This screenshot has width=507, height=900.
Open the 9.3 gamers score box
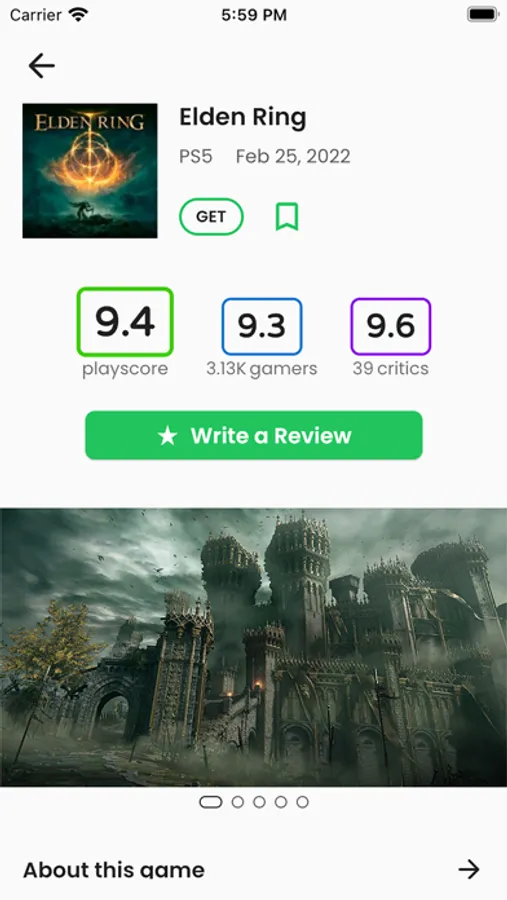coord(262,326)
